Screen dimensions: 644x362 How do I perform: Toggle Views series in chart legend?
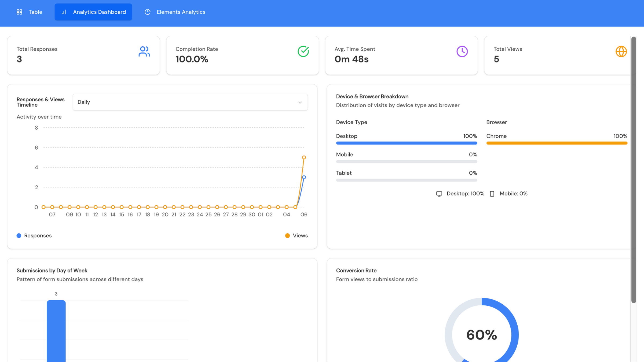(x=297, y=235)
